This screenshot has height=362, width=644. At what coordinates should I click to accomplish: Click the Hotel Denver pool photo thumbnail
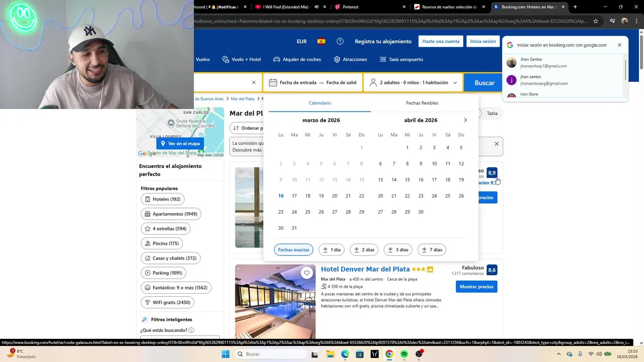[x=275, y=301]
